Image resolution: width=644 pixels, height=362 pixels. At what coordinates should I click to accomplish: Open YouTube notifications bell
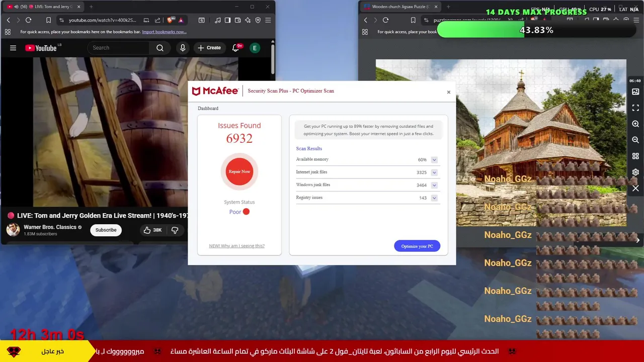[x=235, y=48]
